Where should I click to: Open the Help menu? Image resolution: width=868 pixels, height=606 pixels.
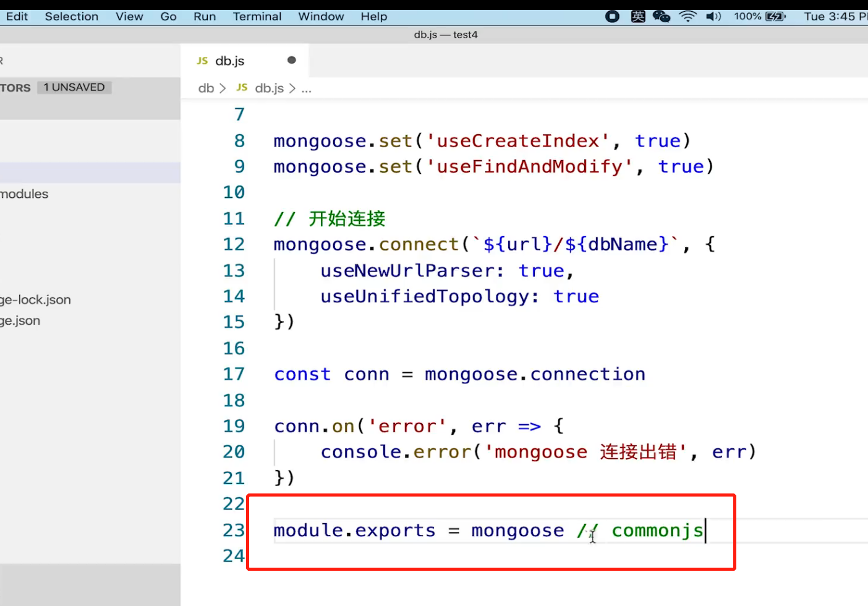point(374,17)
